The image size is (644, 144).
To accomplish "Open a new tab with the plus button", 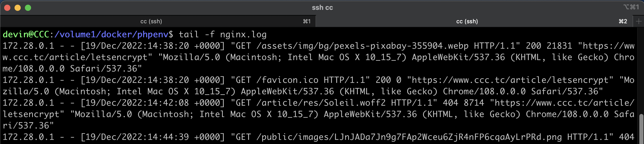I will coord(638,21).
